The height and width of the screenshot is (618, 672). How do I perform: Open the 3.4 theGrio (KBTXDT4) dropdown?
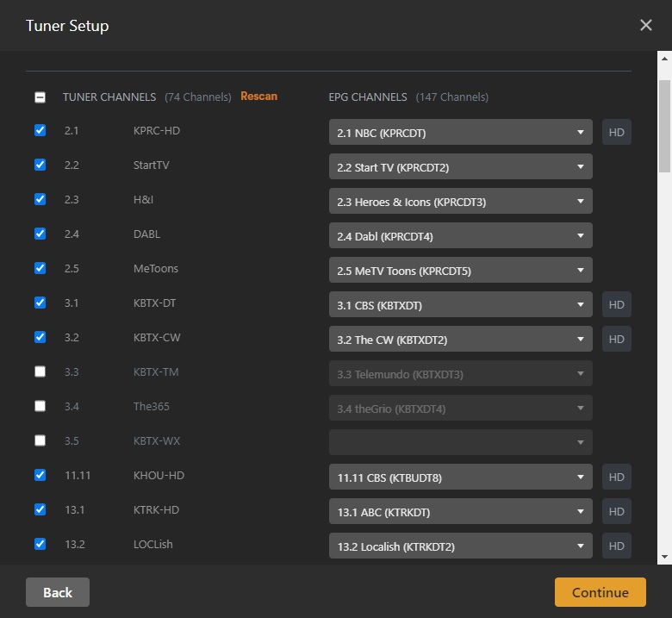[x=460, y=408]
